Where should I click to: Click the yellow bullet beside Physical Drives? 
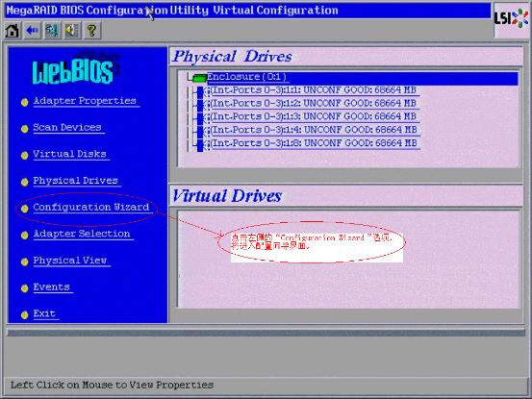tap(24, 182)
